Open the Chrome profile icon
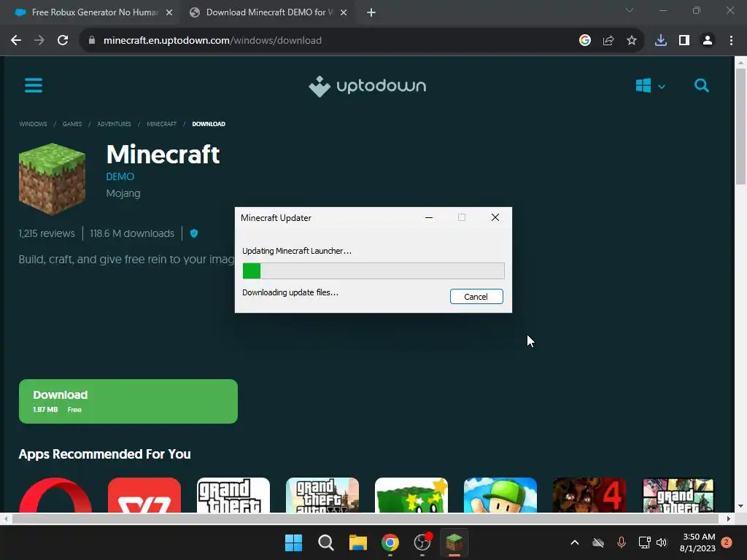Viewport: 747px width, 560px height. point(708,41)
